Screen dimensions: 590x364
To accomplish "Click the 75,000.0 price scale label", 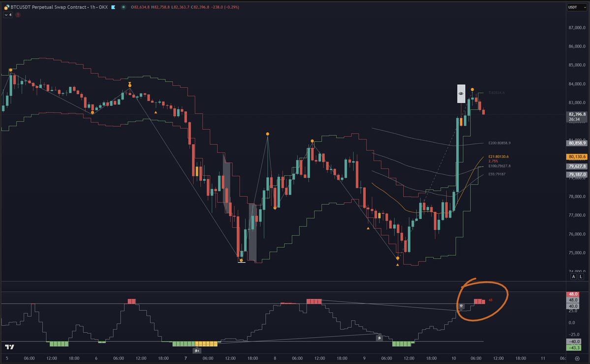I will pyautogui.click(x=577, y=253).
